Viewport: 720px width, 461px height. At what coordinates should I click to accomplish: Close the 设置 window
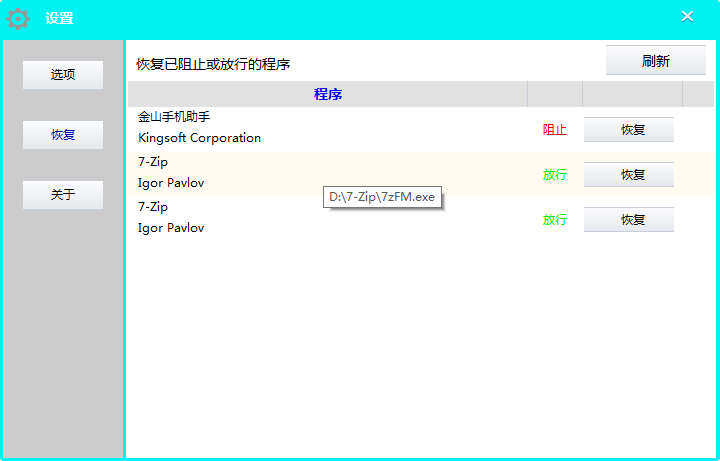click(x=687, y=17)
